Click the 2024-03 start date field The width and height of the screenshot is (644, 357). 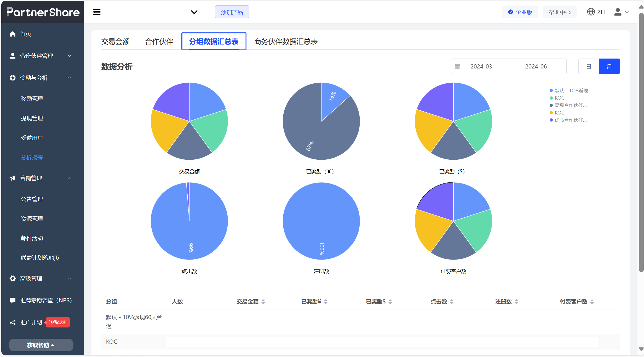coord(481,66)
